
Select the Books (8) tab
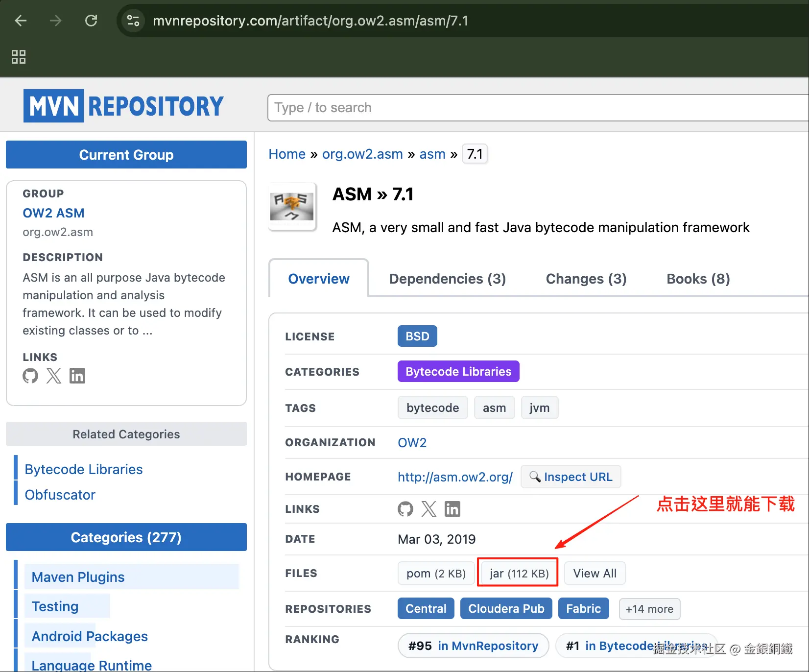pos(698,279)
